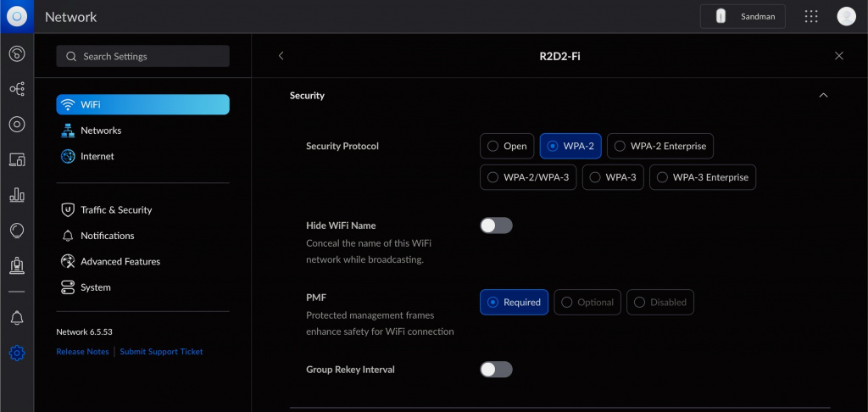Image resolution: width=868 pixels, height=412 pixels.
Task: Click the R2D2-Fi panel title
Action: pos(559,56)
